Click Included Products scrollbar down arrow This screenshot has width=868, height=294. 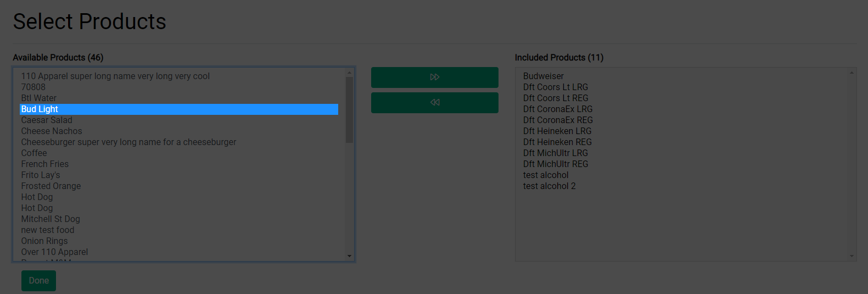click(852, 256)
